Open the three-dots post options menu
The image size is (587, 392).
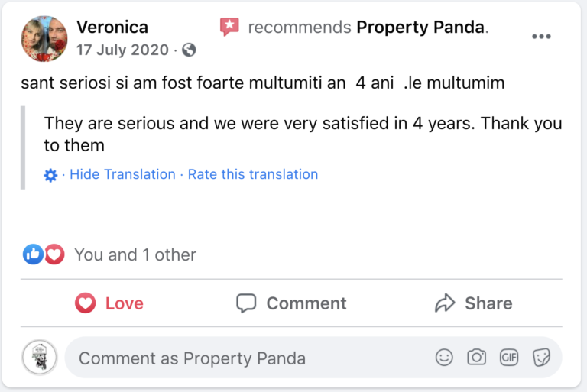click(541, 36)
